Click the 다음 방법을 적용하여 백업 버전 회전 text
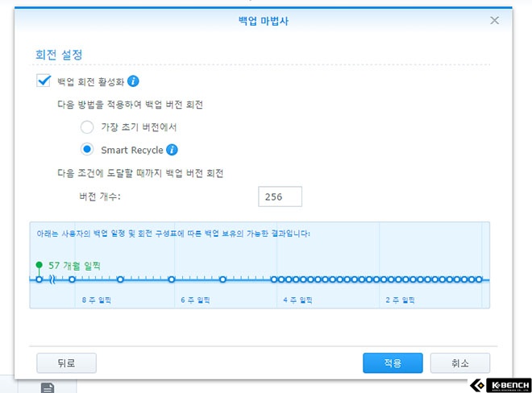 coord(130,104)
